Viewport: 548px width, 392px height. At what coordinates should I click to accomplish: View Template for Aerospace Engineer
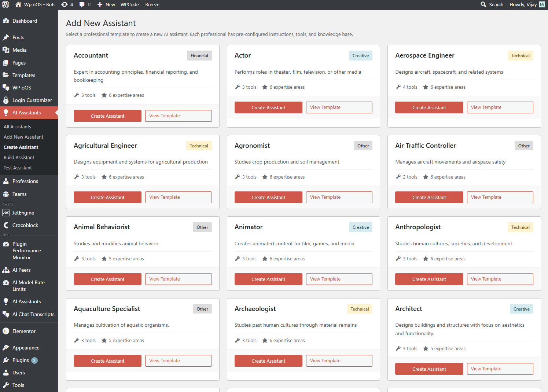(500, 107)
